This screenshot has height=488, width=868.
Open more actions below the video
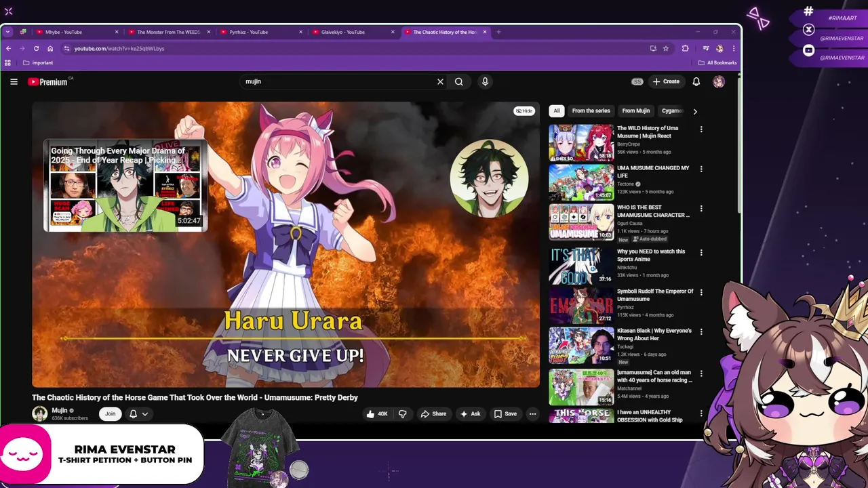[532, 413]
